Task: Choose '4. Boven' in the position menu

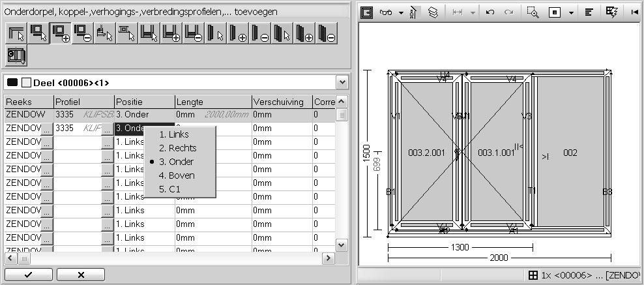Action: 177,175
